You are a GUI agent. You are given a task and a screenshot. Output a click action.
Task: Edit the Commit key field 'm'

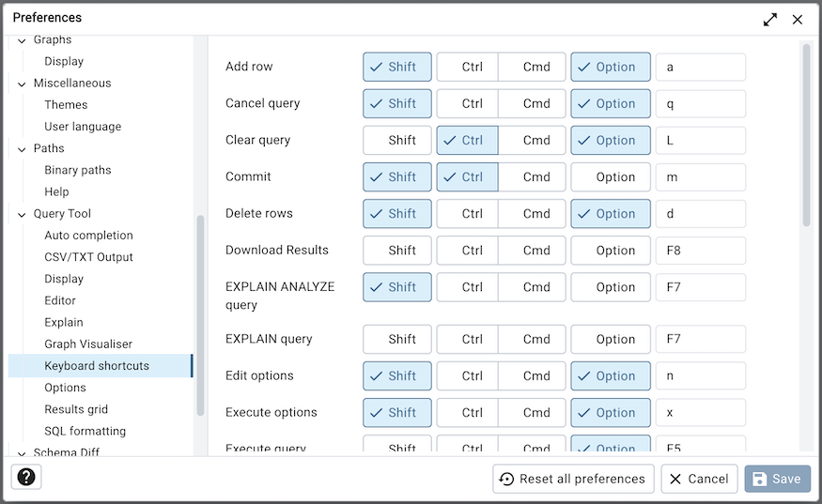tap(701, 177)
